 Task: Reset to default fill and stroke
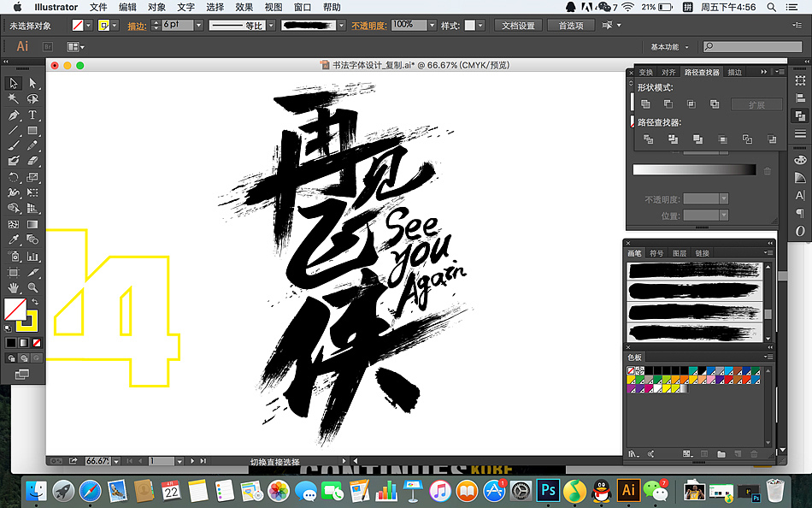point(8,328)
